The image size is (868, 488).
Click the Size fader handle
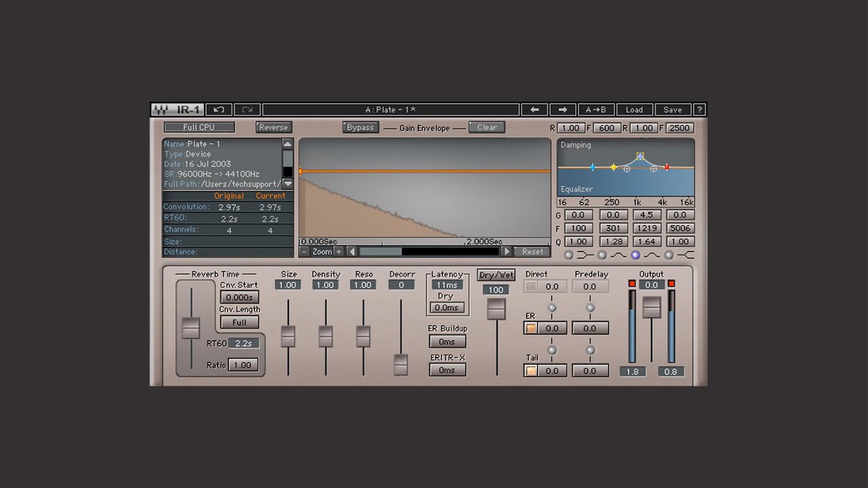click(x=288, y=336)
